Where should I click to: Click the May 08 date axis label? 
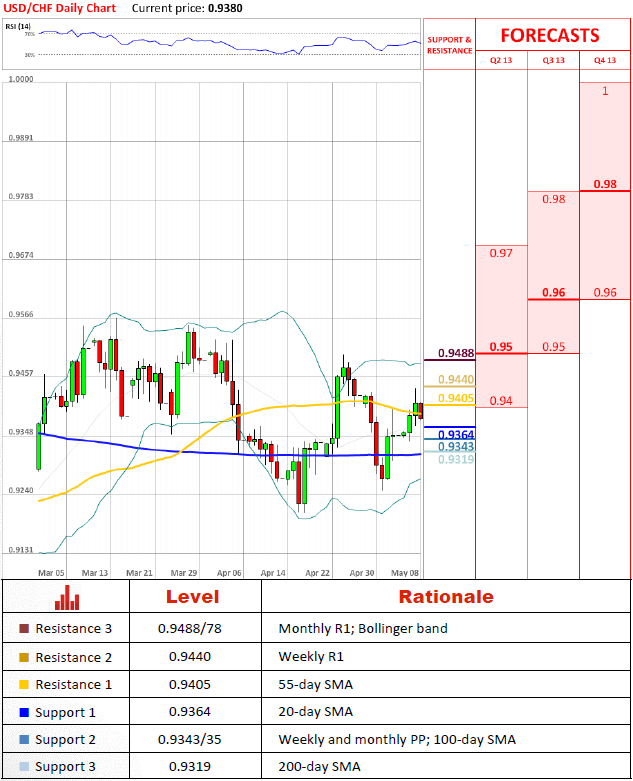point(405,573)
